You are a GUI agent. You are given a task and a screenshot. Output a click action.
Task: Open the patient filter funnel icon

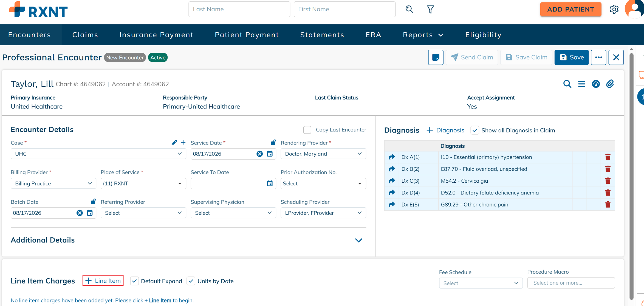430,9
